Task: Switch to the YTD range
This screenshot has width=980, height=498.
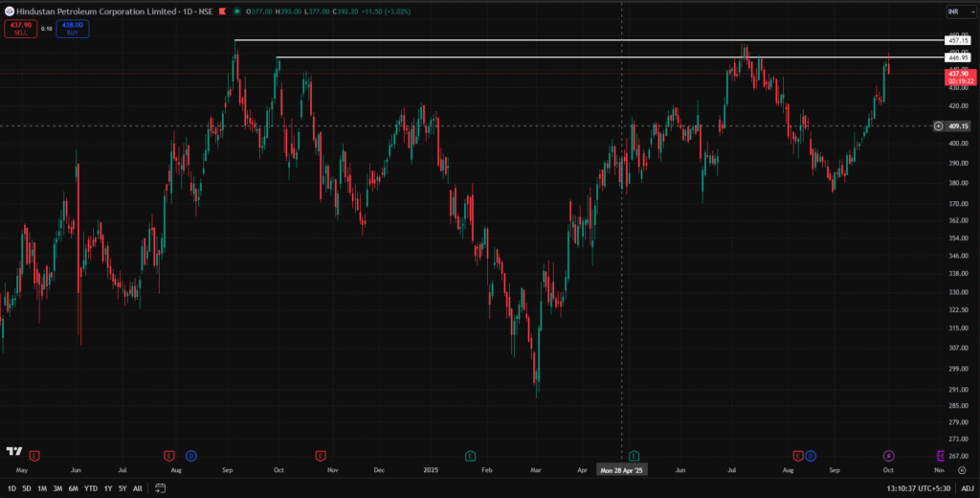Action: point(91,488)
